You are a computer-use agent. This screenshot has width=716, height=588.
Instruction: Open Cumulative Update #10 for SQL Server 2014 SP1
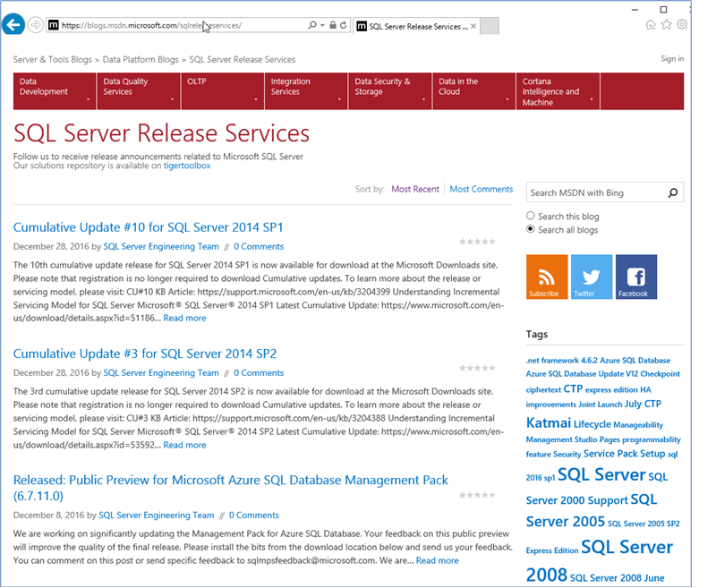coord(149,227)
